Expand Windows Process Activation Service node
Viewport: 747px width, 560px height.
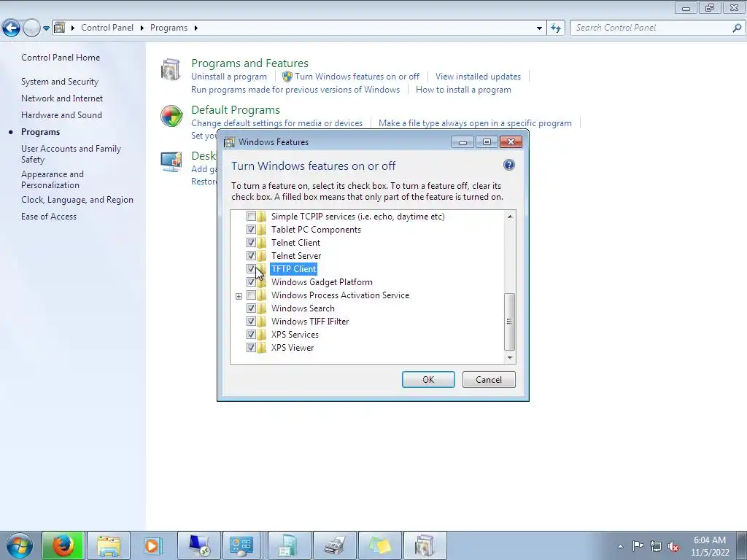tap(239, 296)
